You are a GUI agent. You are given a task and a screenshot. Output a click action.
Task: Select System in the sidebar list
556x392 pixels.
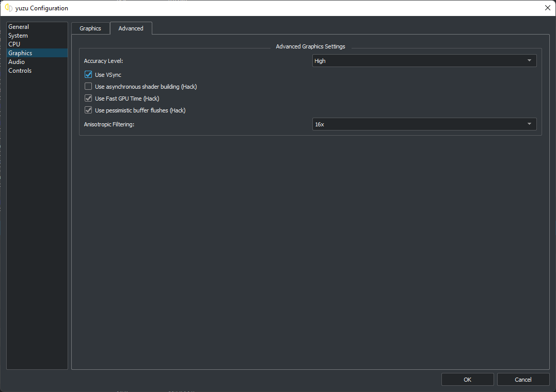tap(18, 36)
